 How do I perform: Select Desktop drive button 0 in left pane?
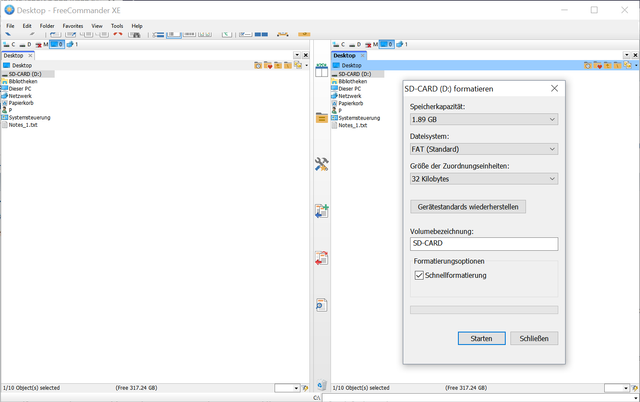(x=57, y=44)
